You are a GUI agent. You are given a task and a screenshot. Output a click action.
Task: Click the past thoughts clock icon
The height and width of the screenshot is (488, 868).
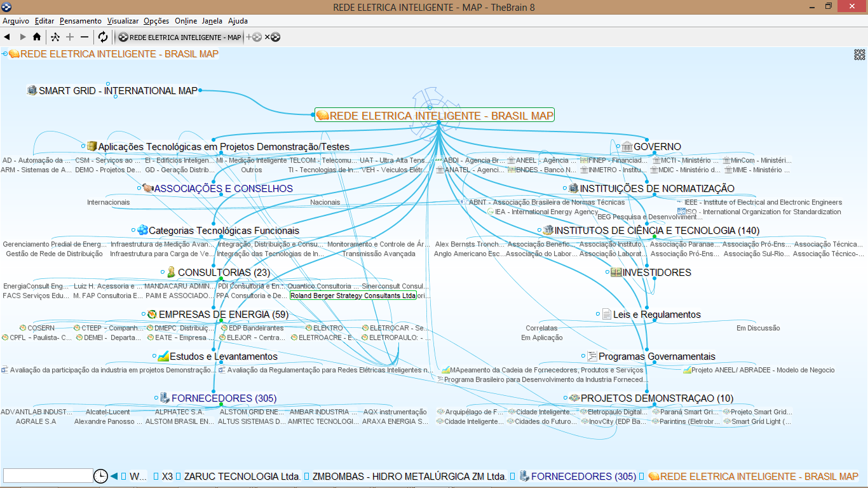click(100, 476)
